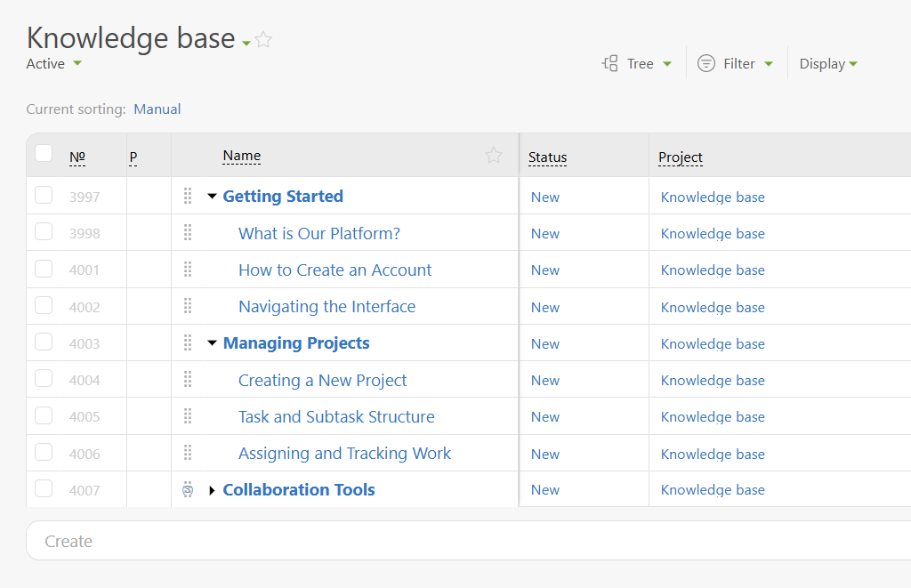
Task: Check the box for row 4007
Action: coord(44,488)
